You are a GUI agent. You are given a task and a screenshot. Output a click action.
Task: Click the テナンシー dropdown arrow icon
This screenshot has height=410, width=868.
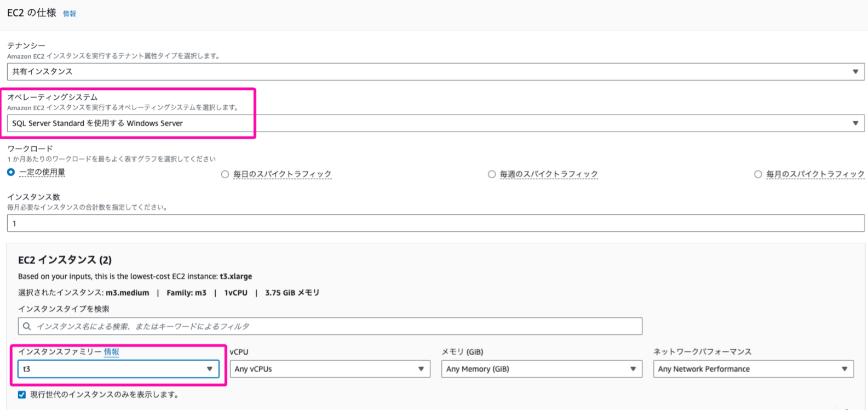tap(855, 72)
